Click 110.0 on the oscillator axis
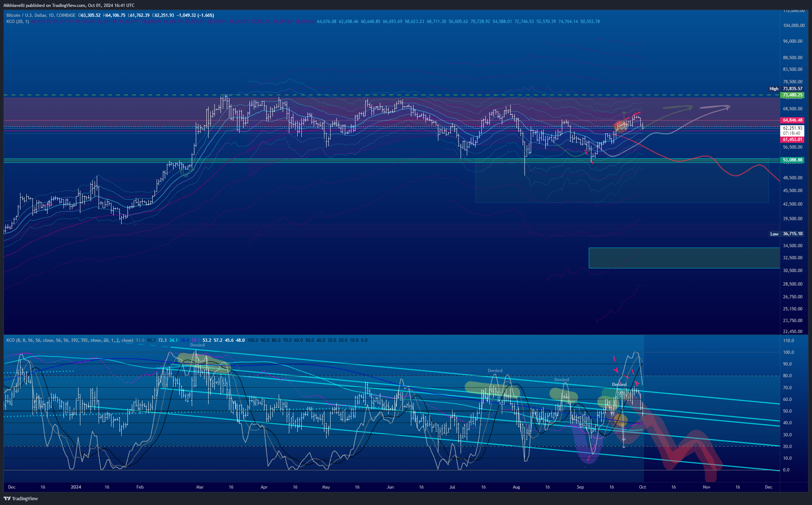812x505 pixels. pos(789,341)
